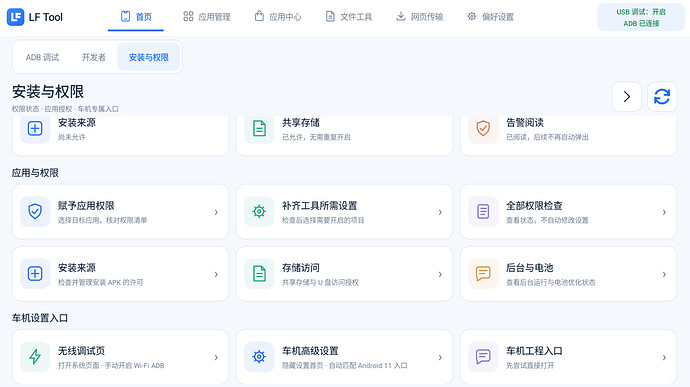Expand the 补齐工具所需设置 chevron
The width and height of the screenshot is (690, 387).
click(x=440, y=212)
